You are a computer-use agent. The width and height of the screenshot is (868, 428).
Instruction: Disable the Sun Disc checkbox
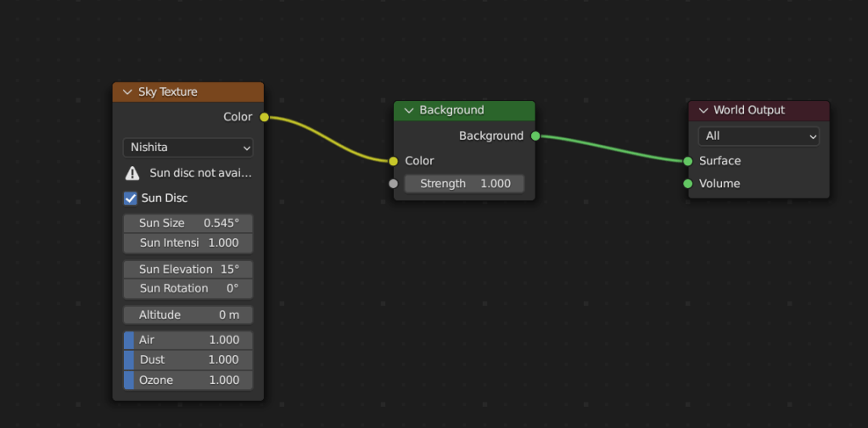[x=131, y=198]
